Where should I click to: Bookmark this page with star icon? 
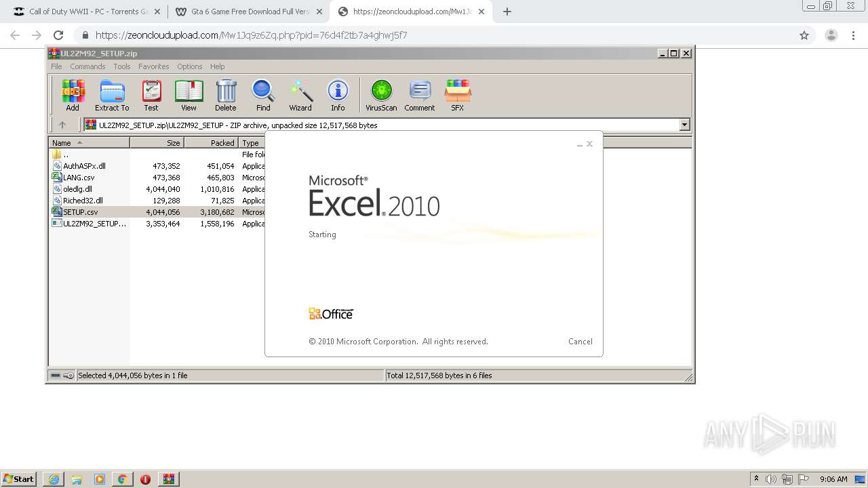tap(804, 35)
